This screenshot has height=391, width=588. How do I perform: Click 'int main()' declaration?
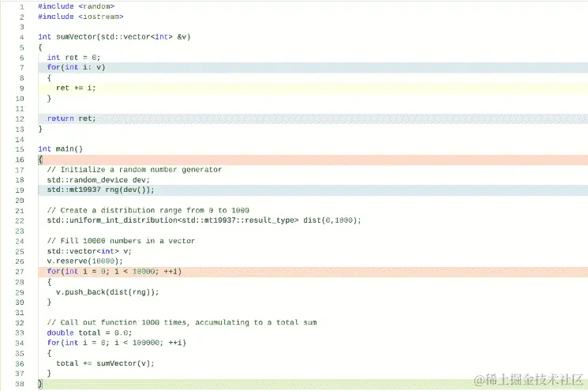(60, 149)
